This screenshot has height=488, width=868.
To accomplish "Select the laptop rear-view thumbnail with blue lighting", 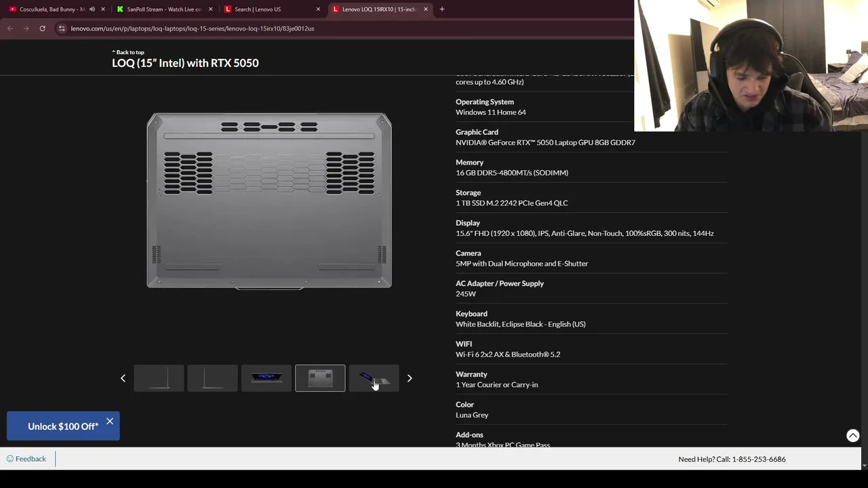I will pos(267,378).
